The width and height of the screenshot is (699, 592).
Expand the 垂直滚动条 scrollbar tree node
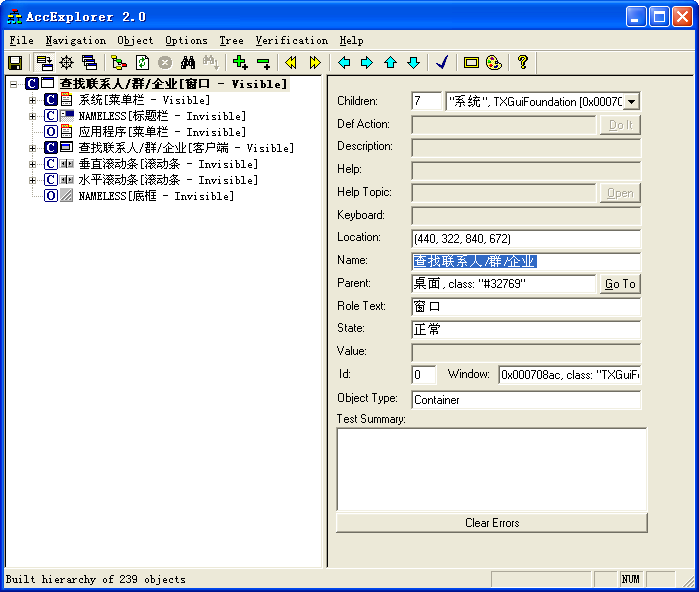[x=32, y=164]
